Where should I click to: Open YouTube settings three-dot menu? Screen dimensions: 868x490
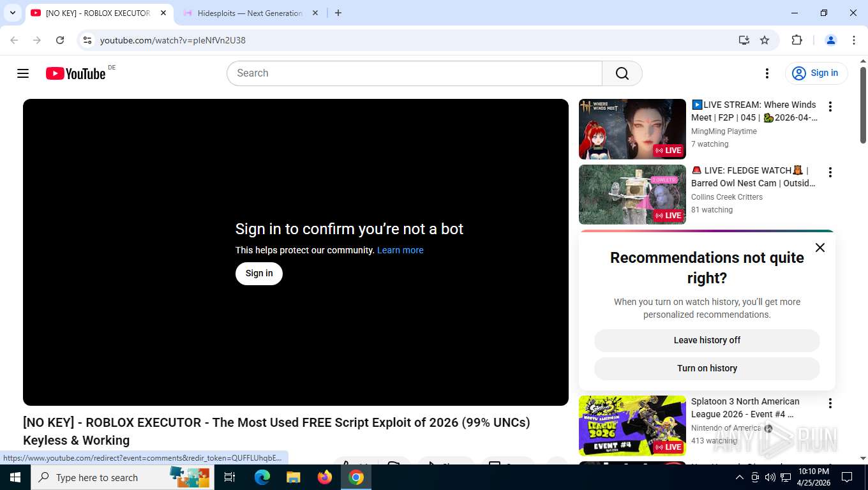(x=767, y=73)
